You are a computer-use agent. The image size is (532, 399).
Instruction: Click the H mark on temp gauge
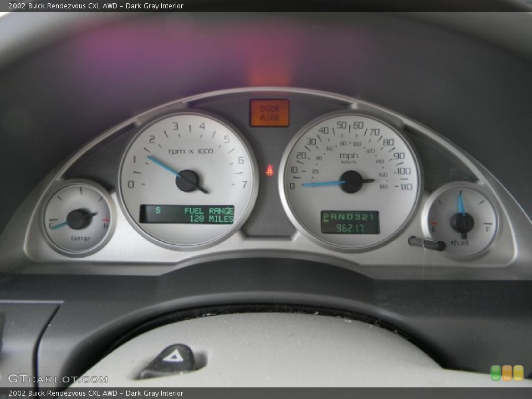pyautogui.click(x=106, y=226)
